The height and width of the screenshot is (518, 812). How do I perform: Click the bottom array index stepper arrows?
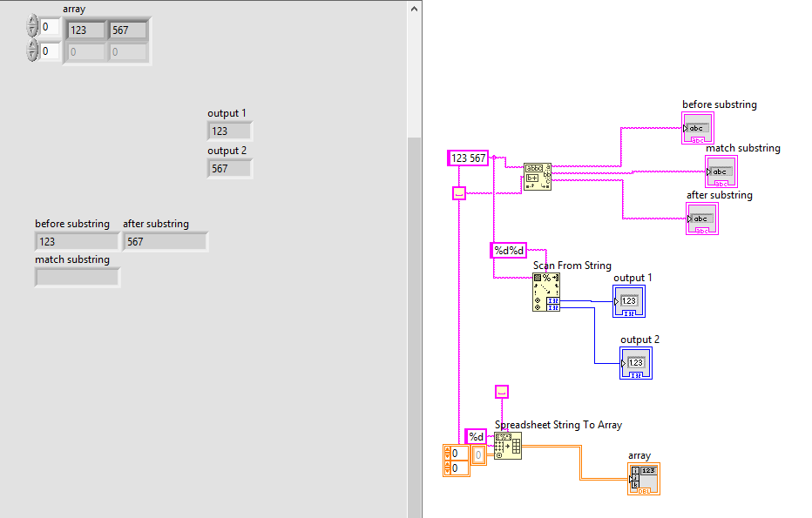click(32, 51)
